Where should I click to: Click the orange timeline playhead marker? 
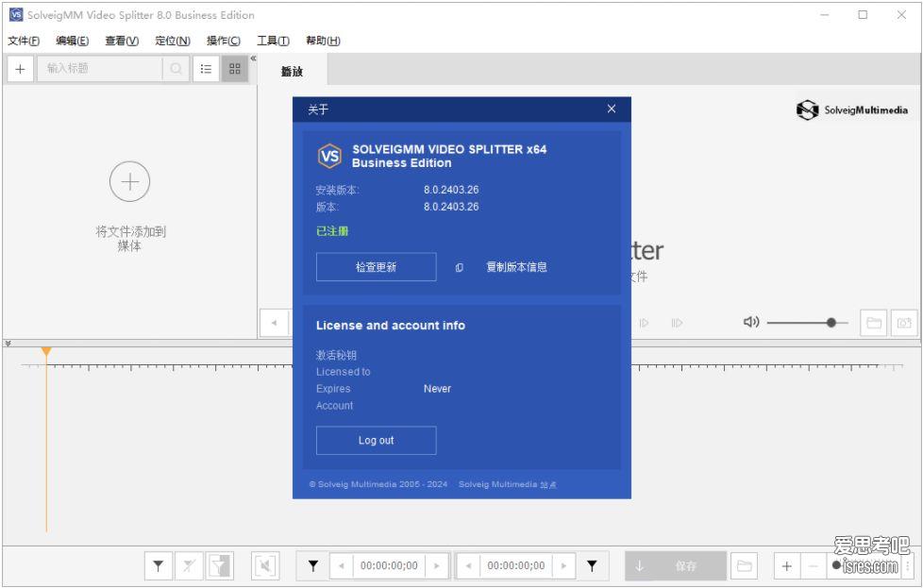pyautogui.click(x=46, y=351)
